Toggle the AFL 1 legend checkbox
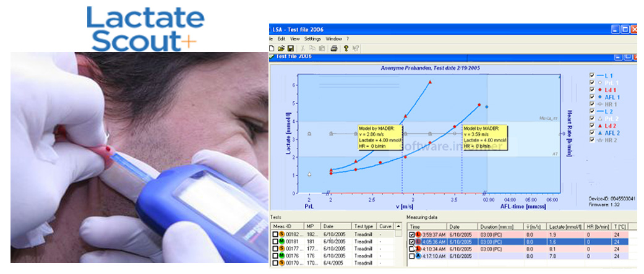 click(592, 97)
